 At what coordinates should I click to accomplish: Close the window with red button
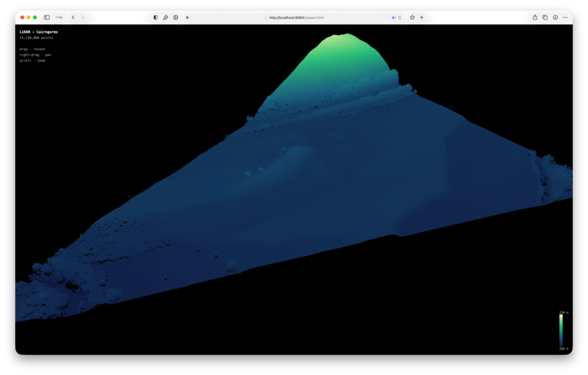pos(22,17)
